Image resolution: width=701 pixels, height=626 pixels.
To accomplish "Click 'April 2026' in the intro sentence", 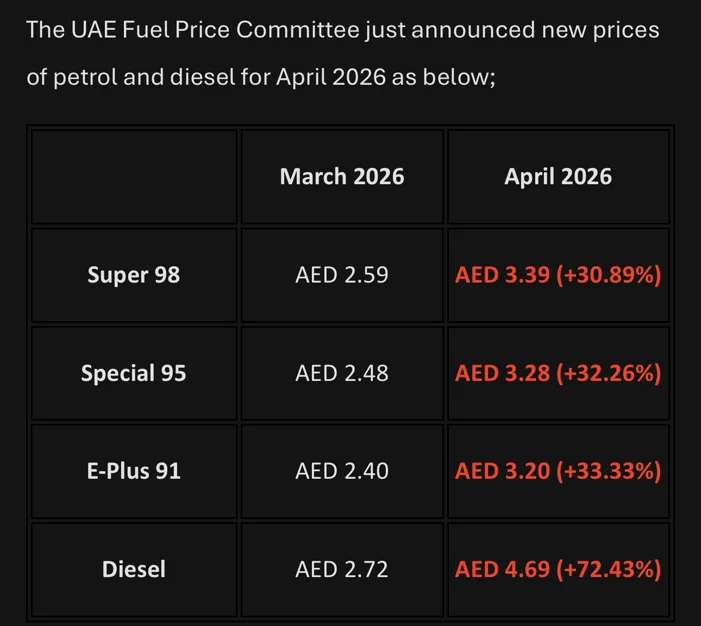I will [331, 77].
